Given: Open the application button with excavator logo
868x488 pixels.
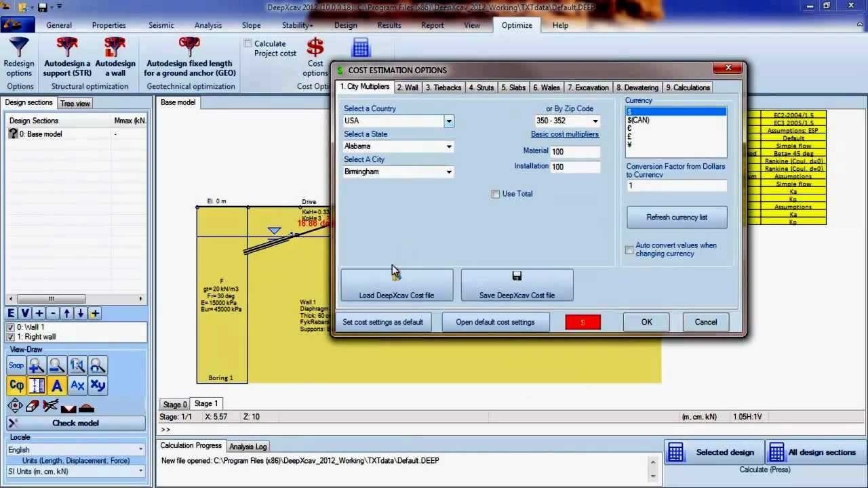Looking at the screenshot, I should coord(16,25).
